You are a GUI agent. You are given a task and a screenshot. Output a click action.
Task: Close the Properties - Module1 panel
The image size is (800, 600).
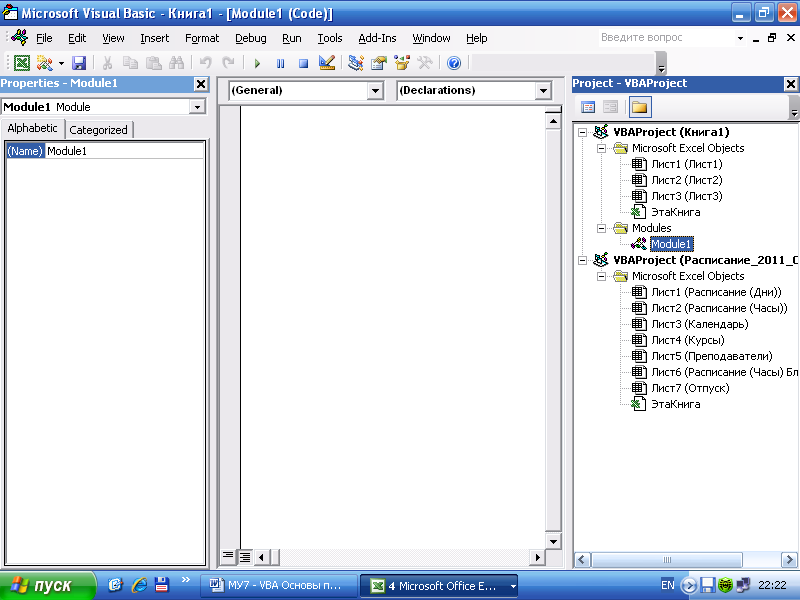click(201, 84)
